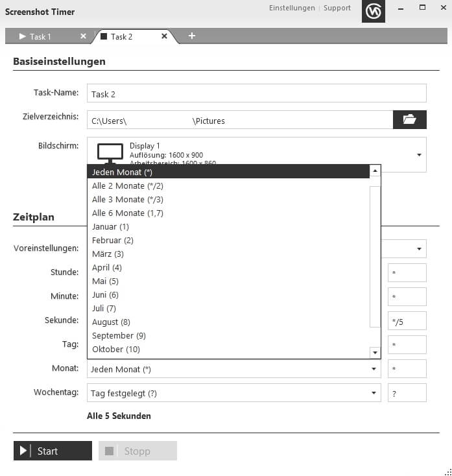Add a new task tab with plus icon
Screen dimensions: 452x476
tap(192, 36)
